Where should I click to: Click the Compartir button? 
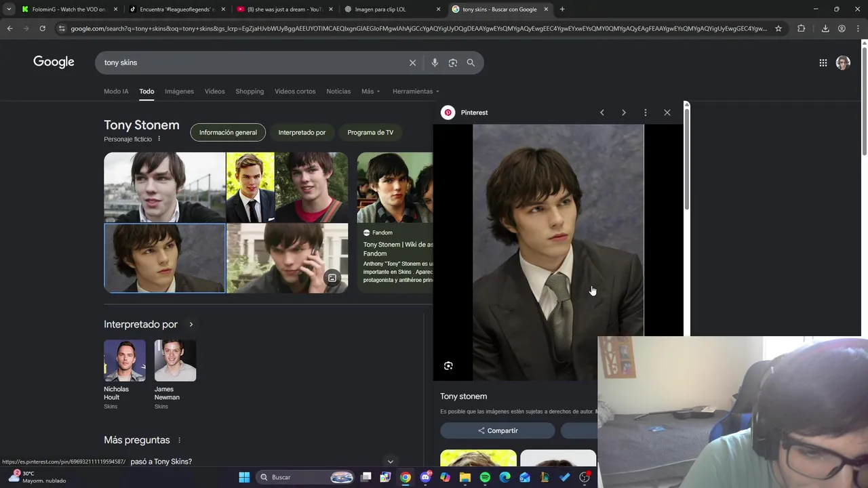pos(498,430)
